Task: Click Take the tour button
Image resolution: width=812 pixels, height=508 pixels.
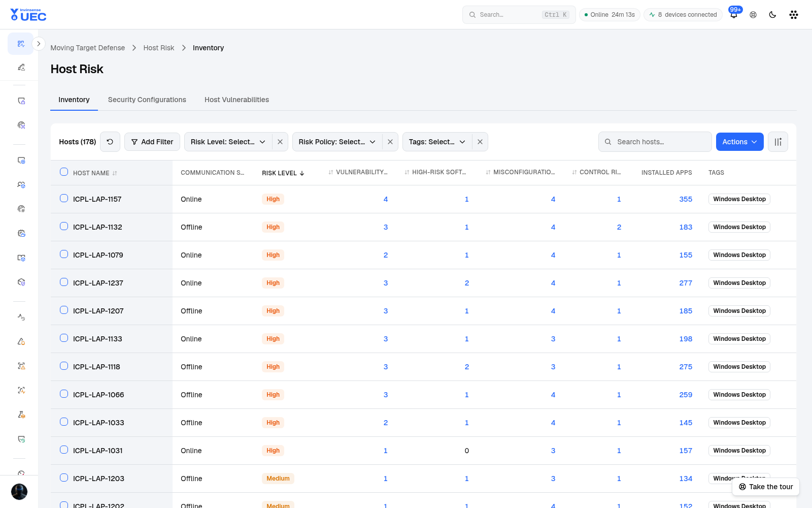Action: click(766, 487)
